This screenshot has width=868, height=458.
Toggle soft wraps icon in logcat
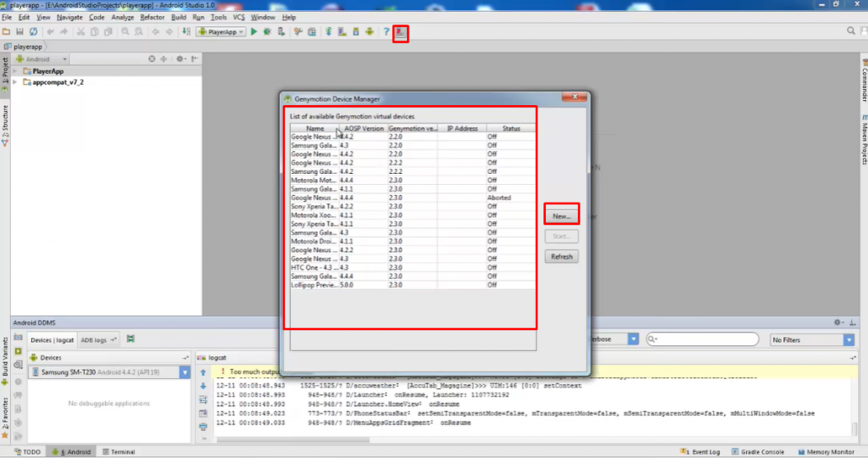pos(203,399)
